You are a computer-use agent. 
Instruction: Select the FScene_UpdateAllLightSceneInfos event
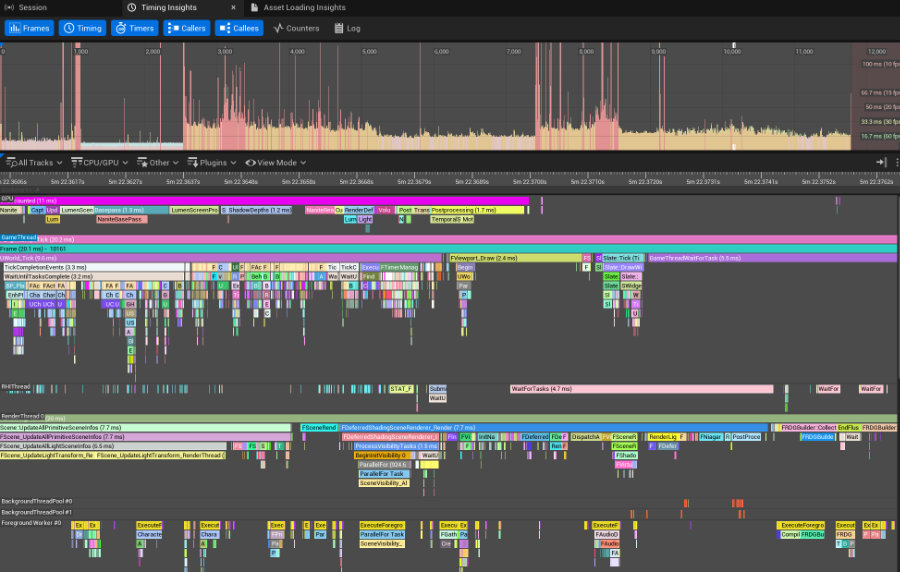click(113, 446)
